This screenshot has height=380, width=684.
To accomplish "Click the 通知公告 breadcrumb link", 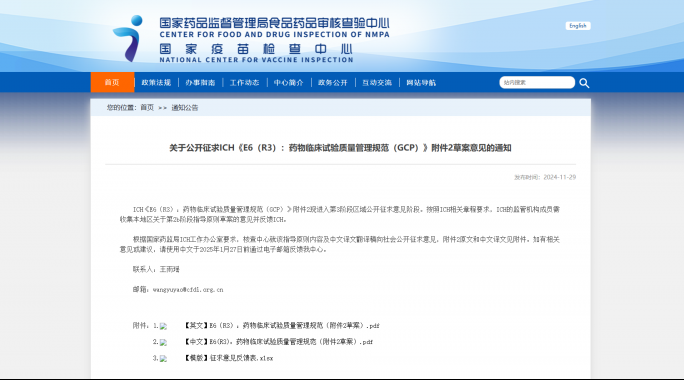I will [x=185, y=108].
